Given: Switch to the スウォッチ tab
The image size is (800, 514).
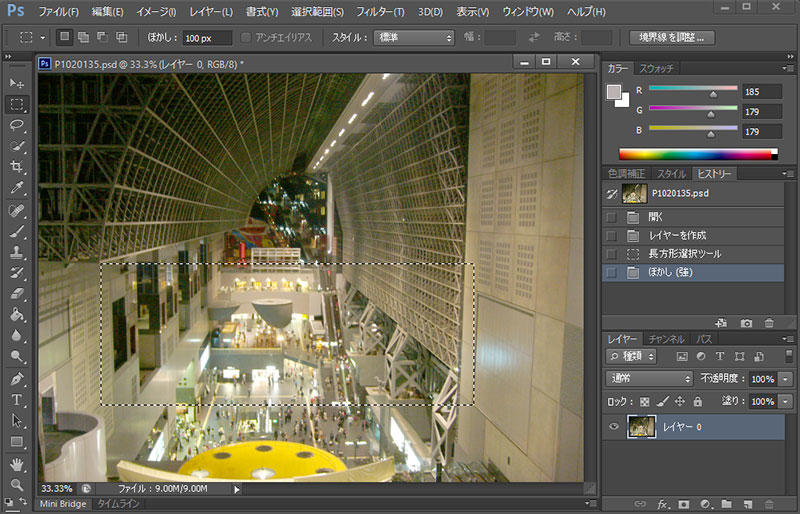Looking at the screenshot, I should tap(656, 68).
